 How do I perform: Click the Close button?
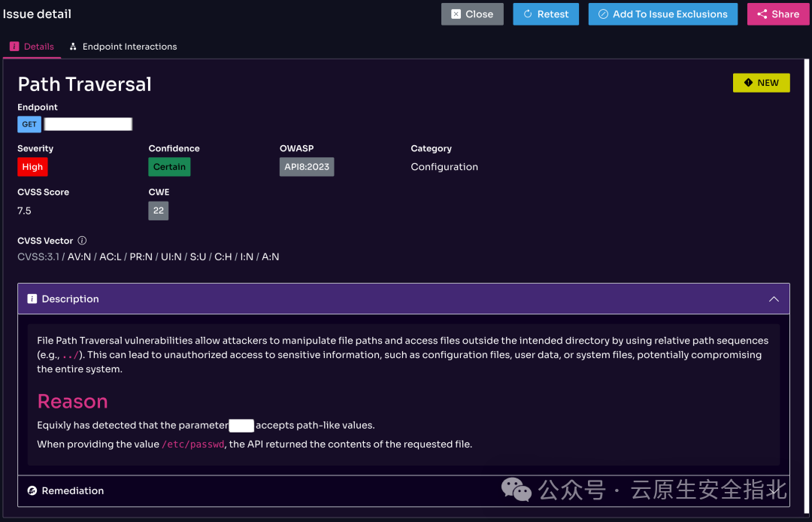[472, 14]
